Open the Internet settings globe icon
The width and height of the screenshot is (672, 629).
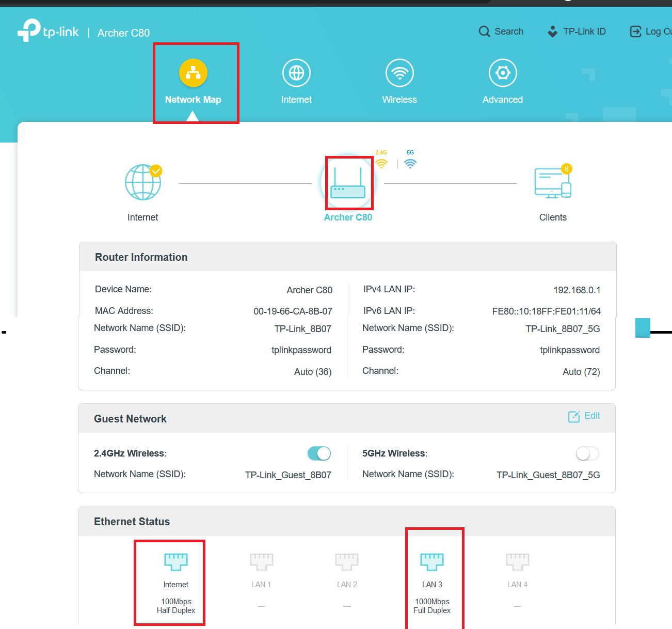pyautogui.click(x=296, y=73)
